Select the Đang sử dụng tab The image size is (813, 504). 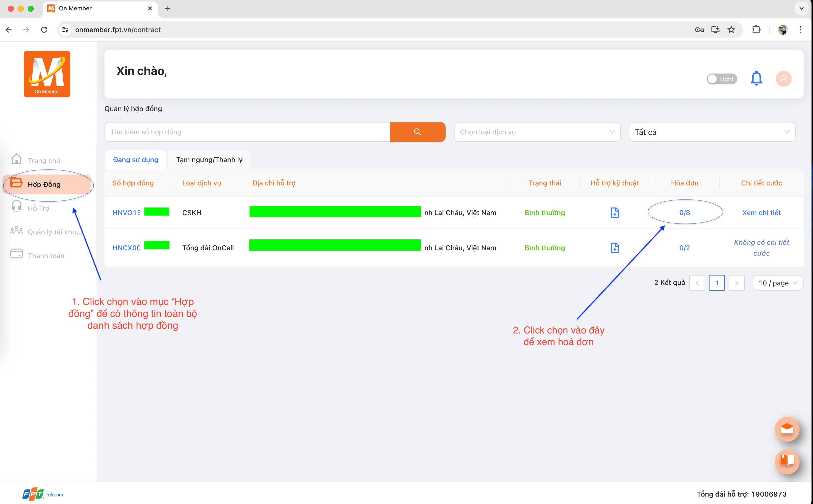135,160
